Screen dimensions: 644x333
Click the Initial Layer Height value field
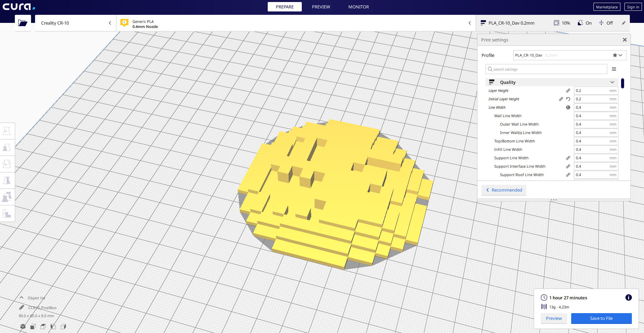[596, 99]
